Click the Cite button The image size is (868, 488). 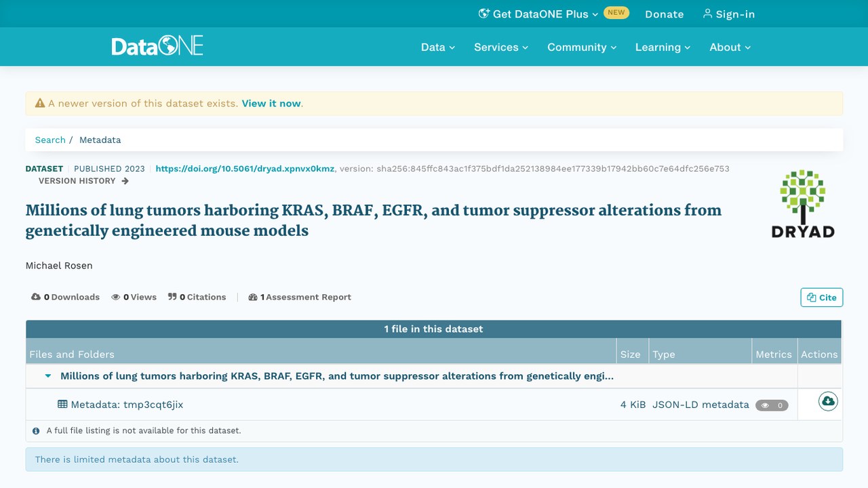click(822, 298)
